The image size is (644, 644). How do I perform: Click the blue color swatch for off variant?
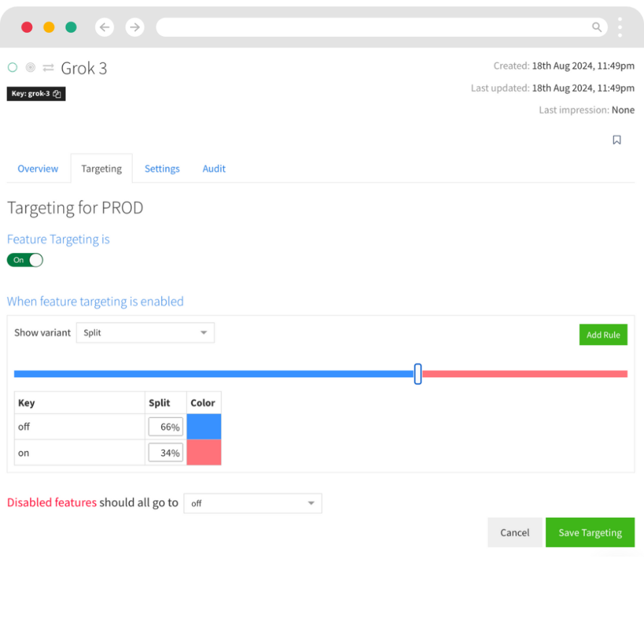[x=204, y=426]
